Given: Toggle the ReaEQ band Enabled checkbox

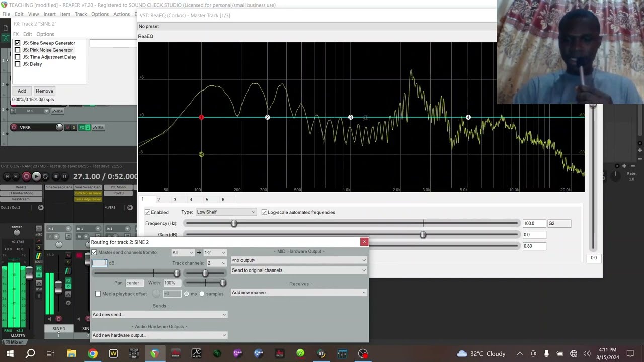Looking at the screenshot, I should [147, 212].
